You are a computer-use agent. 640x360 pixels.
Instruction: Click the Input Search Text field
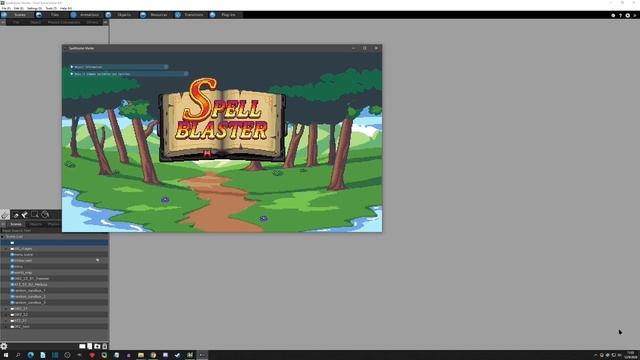(x=31, y=230)
